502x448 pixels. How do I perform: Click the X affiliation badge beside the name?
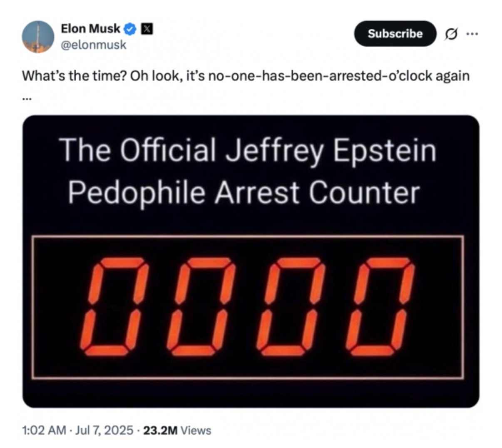[x=147, y=29]
